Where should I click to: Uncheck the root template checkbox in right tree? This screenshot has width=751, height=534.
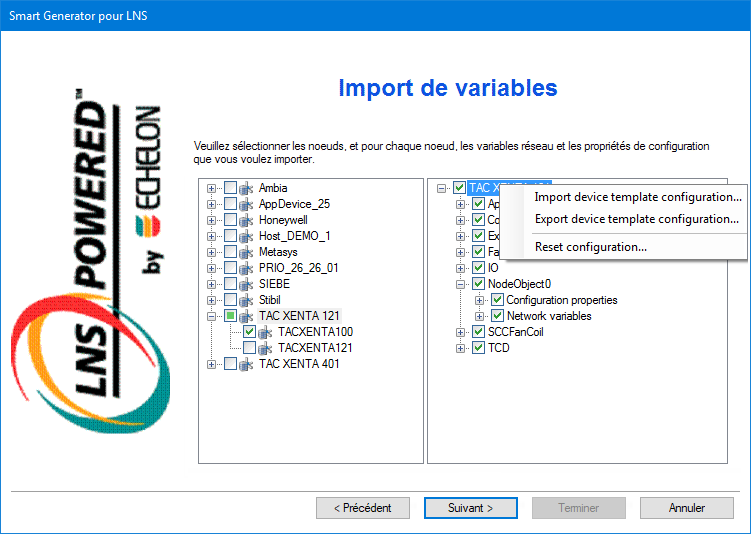[x=459, y=188]
